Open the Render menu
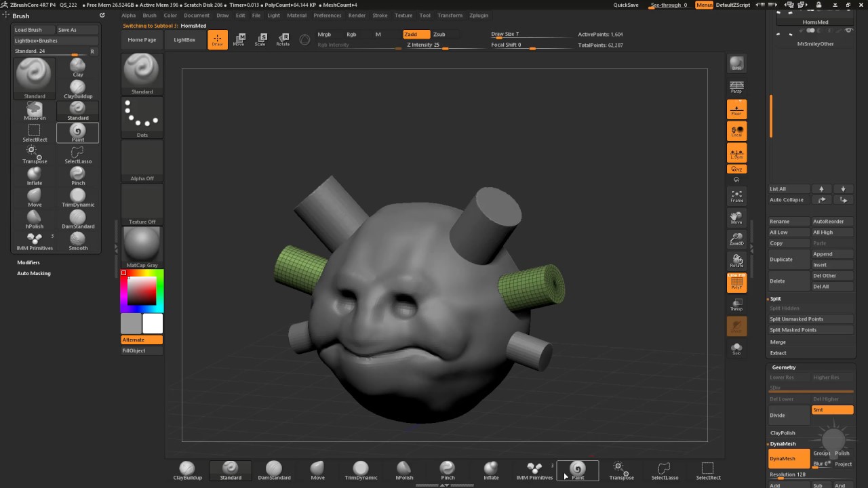The image size is (868, 488). tap(357, 15)
